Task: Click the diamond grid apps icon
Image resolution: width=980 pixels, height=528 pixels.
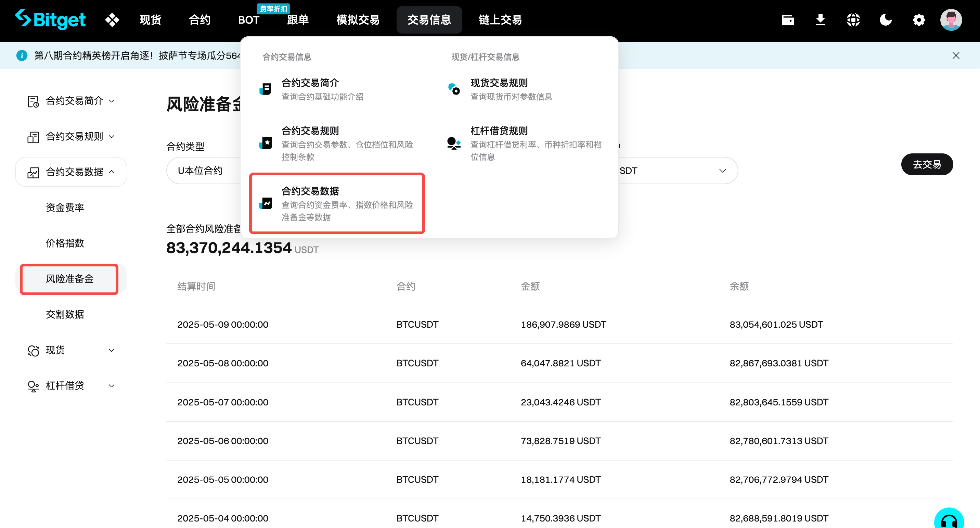Action: (x=112, y=20)
